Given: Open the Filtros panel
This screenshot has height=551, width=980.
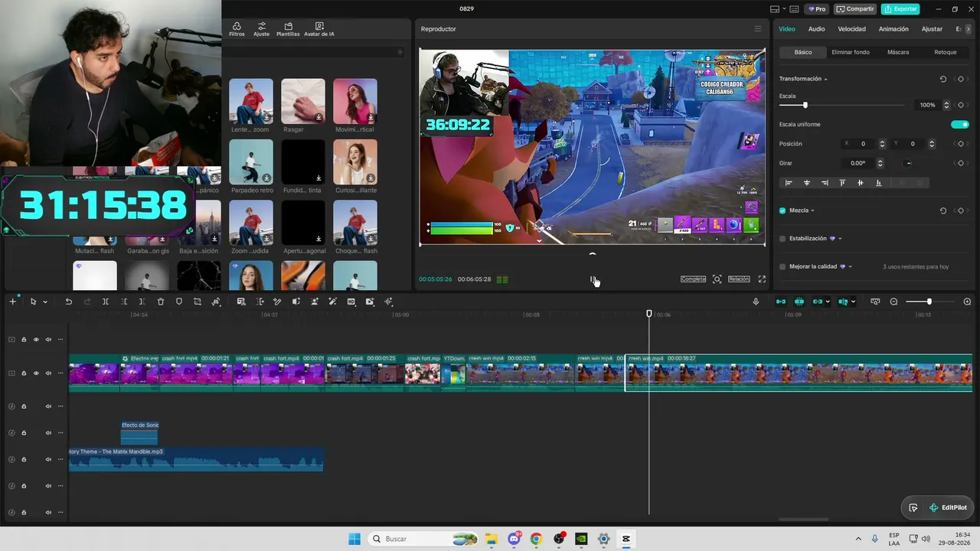Looking at the screenshot, I should click(237, 29).
